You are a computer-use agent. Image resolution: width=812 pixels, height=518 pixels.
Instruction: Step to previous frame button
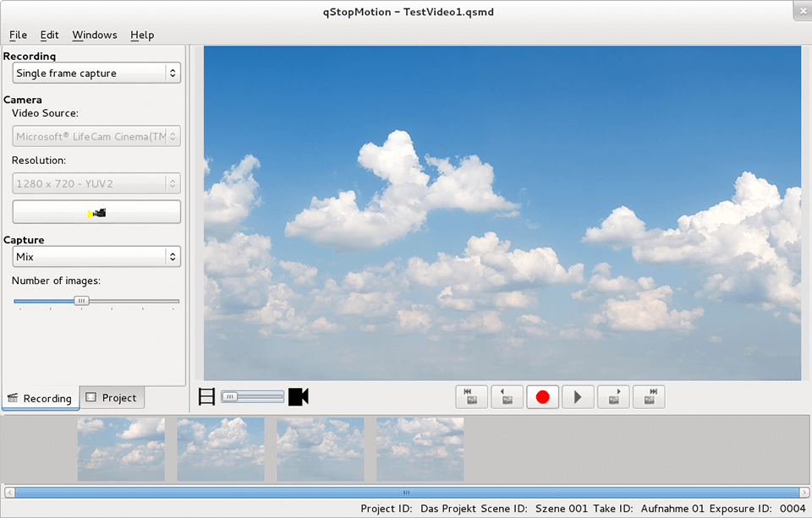click(x=507, y=397)
